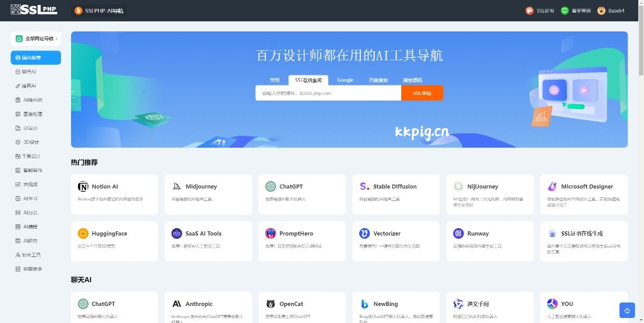This screenshot has width=644, height=323.
Task: Open ChatGPT icon under 热门推荐
Action: pyautogui.click(x=270, y=187)
